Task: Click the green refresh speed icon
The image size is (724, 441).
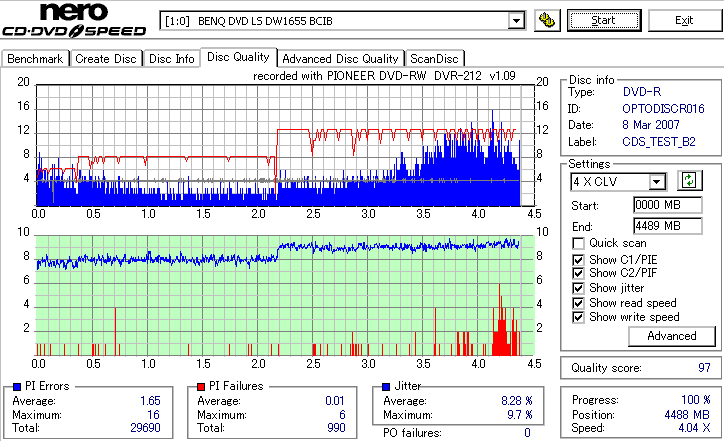Action: point(689,181)
